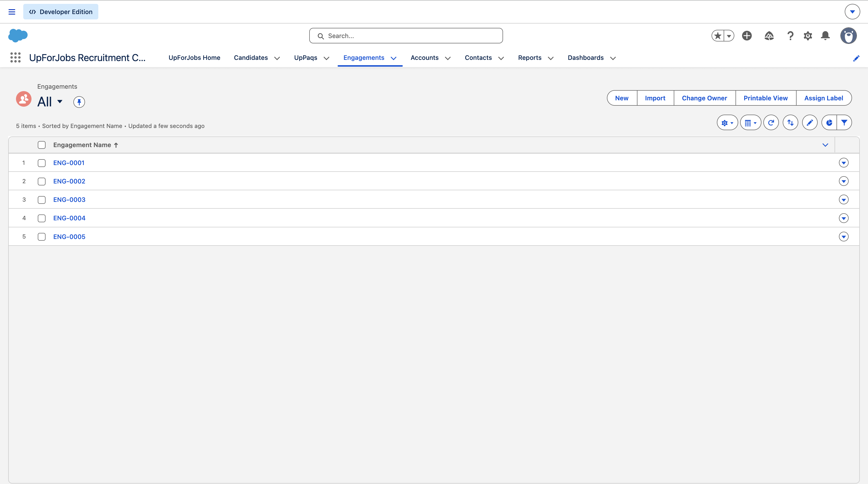The image size is (868, 484).
Task: Open Notifications bell icon
Action: [825, 36]
